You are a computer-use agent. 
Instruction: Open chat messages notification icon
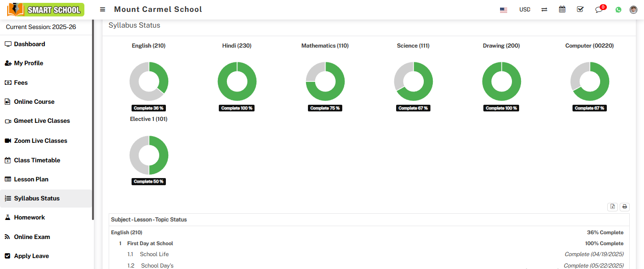coord(599,10)
